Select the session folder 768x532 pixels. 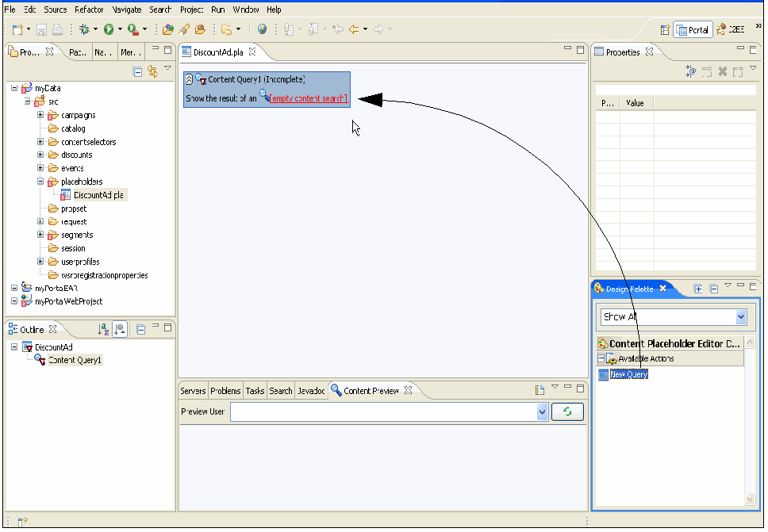[73, 248]
